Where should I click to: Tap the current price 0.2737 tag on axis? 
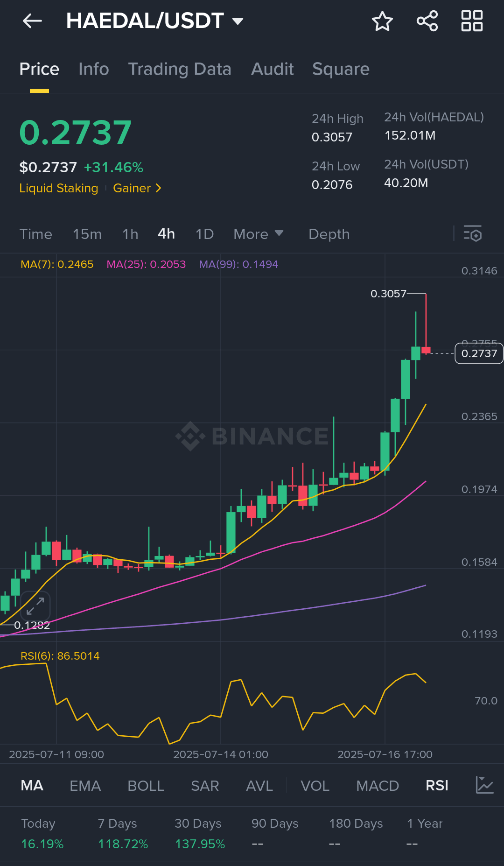[479, 353]
